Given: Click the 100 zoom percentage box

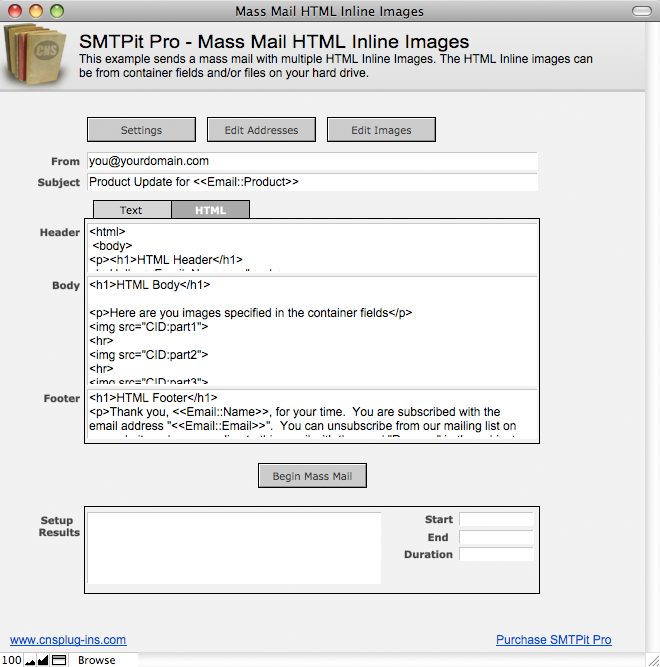Looking at the screenshot, I should [11, 660].
